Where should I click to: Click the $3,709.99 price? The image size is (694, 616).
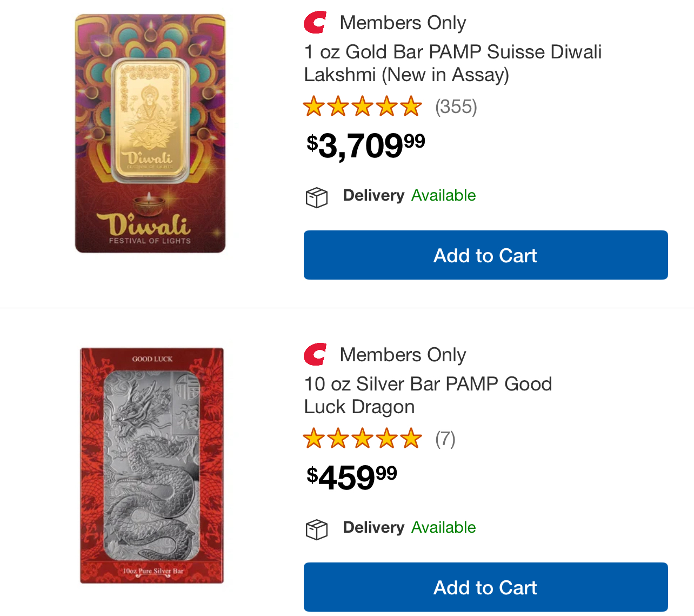pyautogui.click(x=366, y=146)
